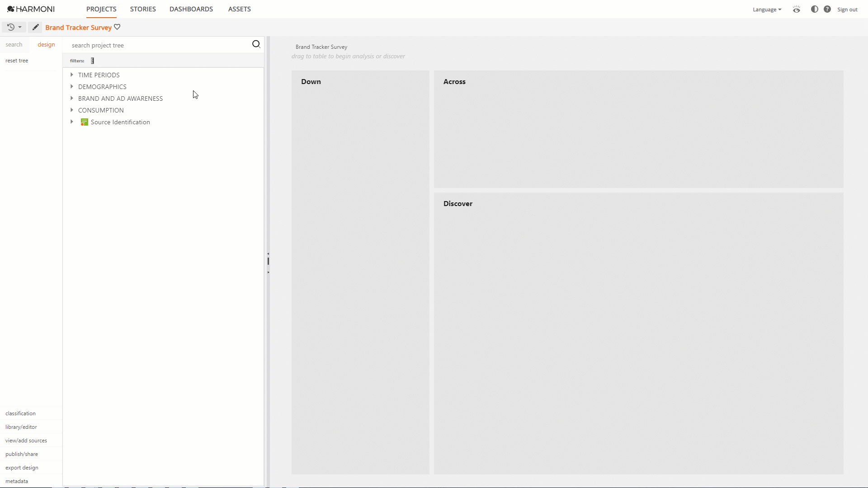
Task: Click the Brand Tracker Survey table caption
Action: coord(321,47)
